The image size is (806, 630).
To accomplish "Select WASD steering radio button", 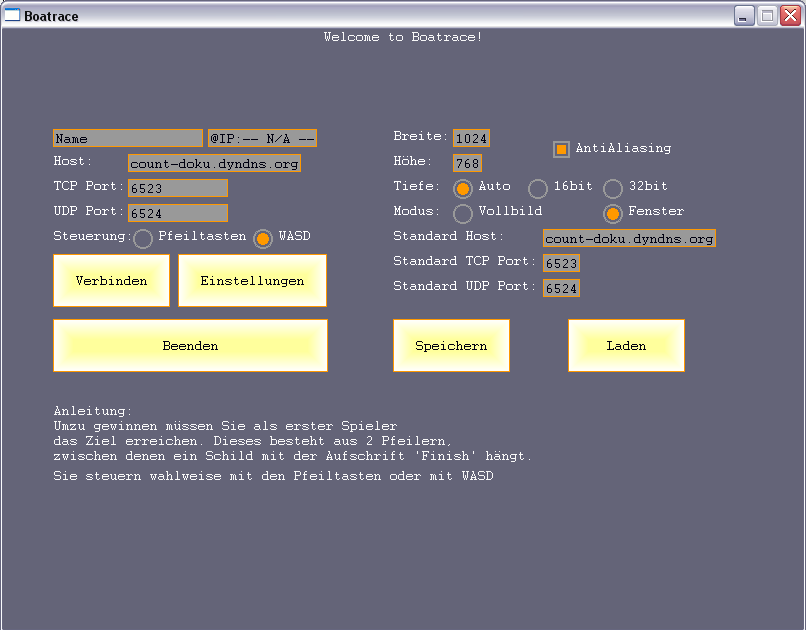I will click(x=263, y=238).
